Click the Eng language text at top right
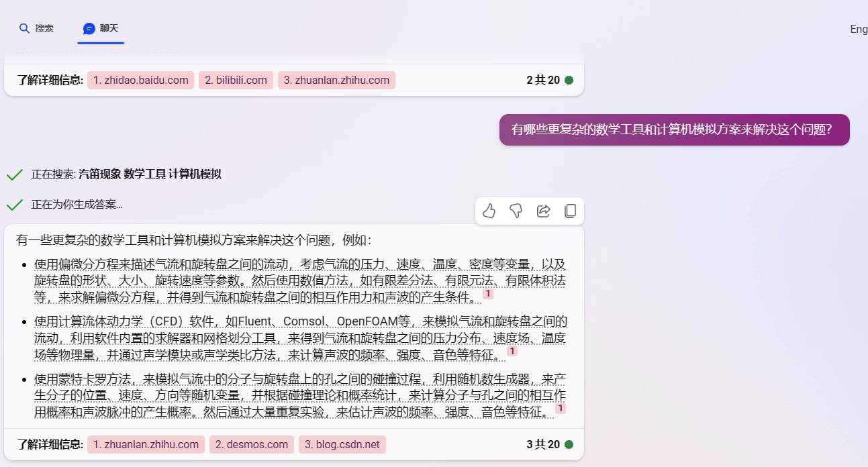 coord(859,29)
